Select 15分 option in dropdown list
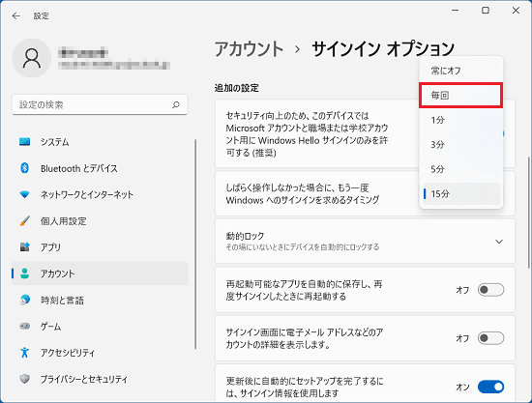Image resolution: width=532 pixels, height=403 pixels. click(461, 194)
